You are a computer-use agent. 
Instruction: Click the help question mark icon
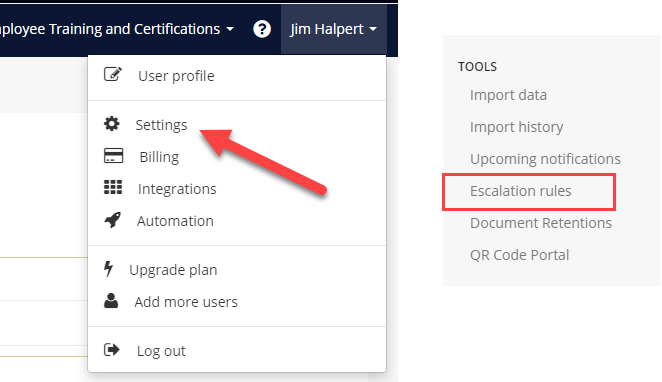(262, 29)
